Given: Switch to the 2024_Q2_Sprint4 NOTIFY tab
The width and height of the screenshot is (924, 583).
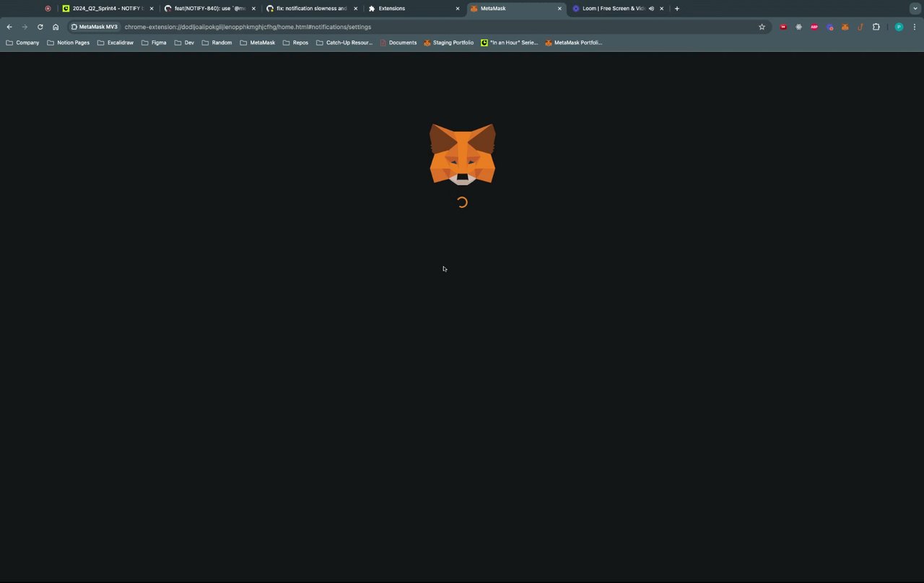Looking at the screenshot, I should tap(108, 9).
